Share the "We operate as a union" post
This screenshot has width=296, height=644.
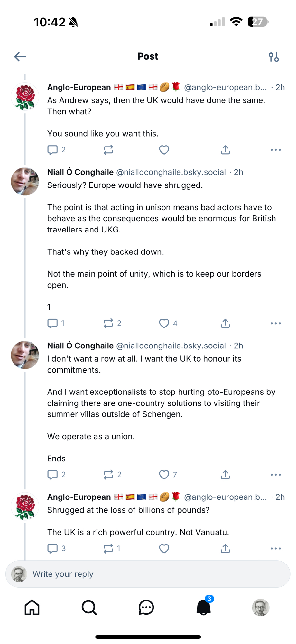point(225,475)
